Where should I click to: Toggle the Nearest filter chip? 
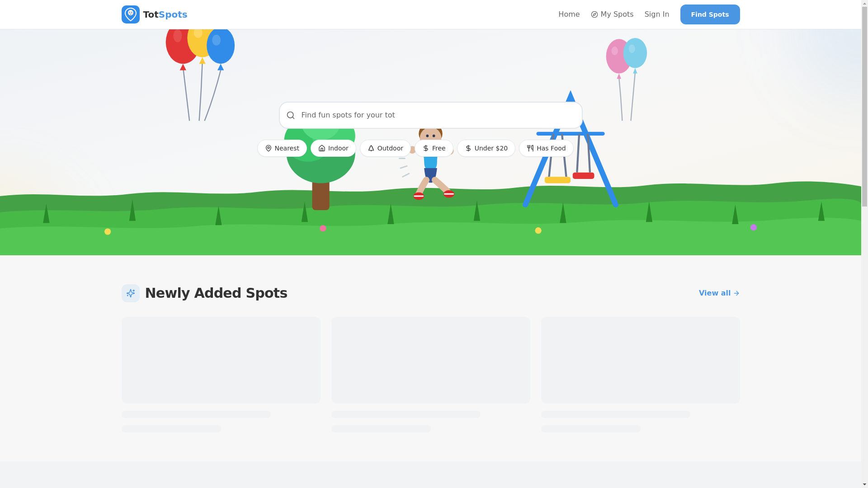[282, 148]
